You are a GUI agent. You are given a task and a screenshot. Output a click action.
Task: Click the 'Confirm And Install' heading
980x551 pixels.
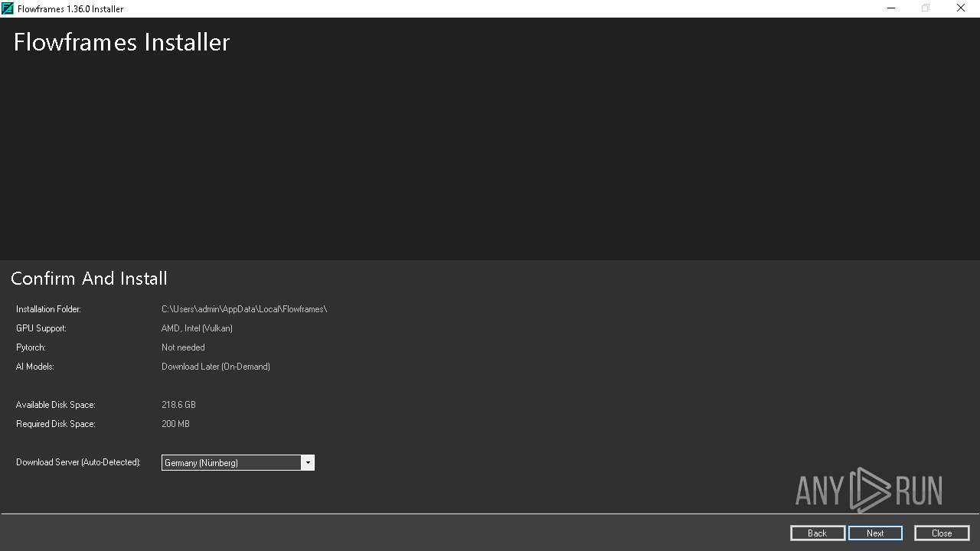click(x=89, y=279)
